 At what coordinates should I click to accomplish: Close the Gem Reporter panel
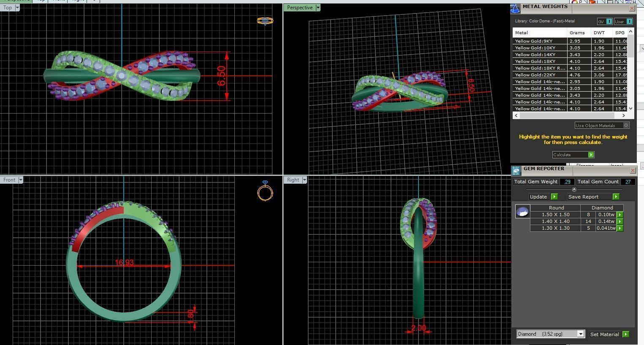coord(632,170)
